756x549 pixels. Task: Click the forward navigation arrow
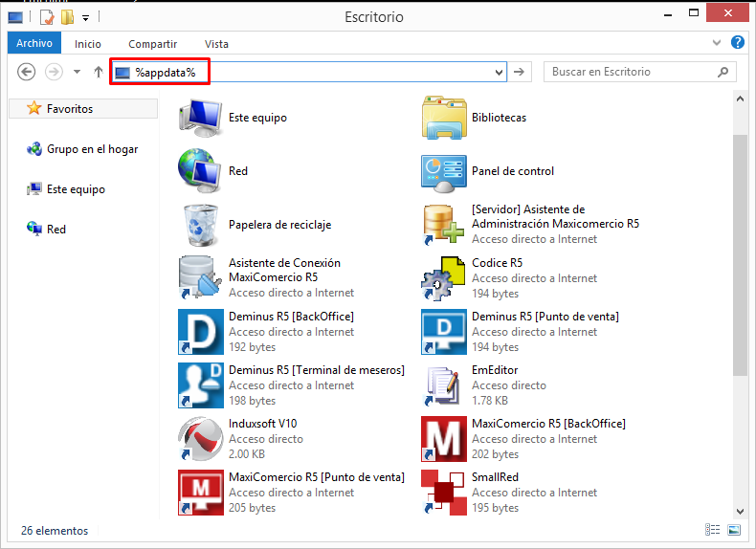click(x=54, y=72)
